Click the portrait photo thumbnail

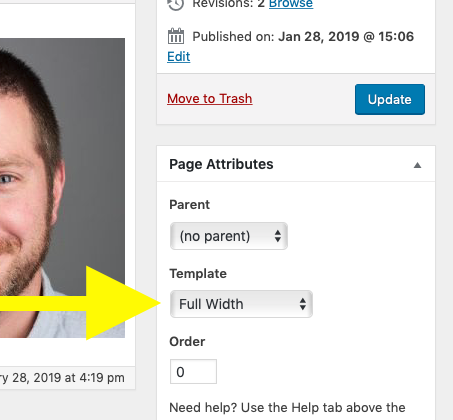(62, 188)
